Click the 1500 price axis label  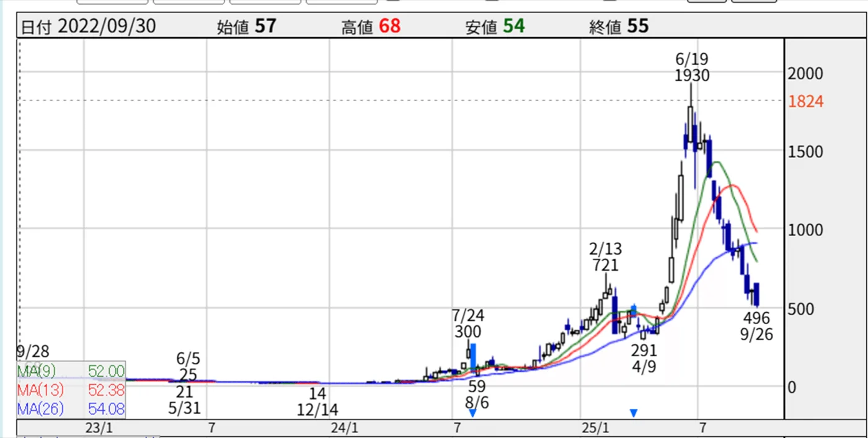click(806, 152)
